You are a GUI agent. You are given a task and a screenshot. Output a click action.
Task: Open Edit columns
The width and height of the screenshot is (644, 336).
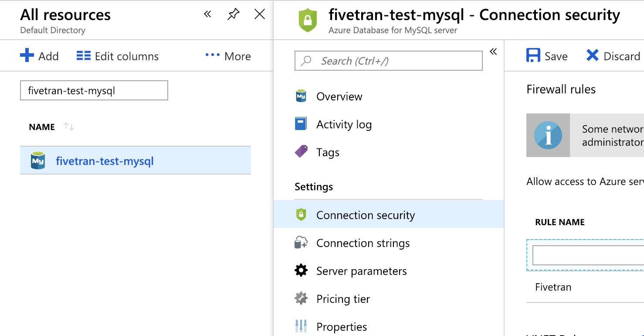(x=118, y=56)
